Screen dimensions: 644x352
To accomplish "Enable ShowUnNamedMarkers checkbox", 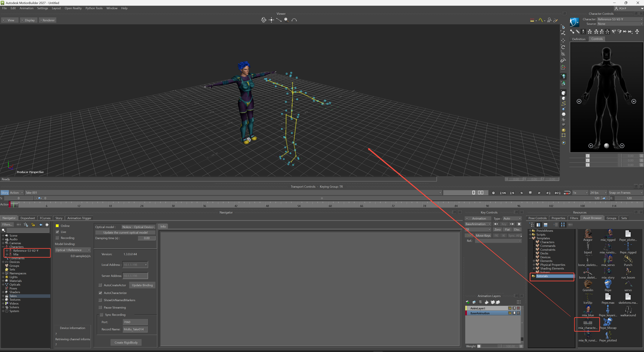I will pos(100,300).
